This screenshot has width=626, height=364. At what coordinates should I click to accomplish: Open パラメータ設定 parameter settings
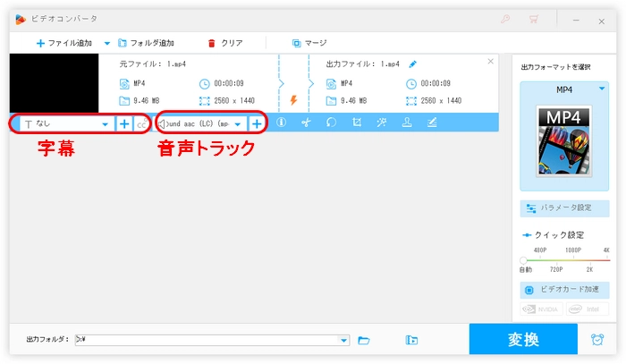coord(563,207)
